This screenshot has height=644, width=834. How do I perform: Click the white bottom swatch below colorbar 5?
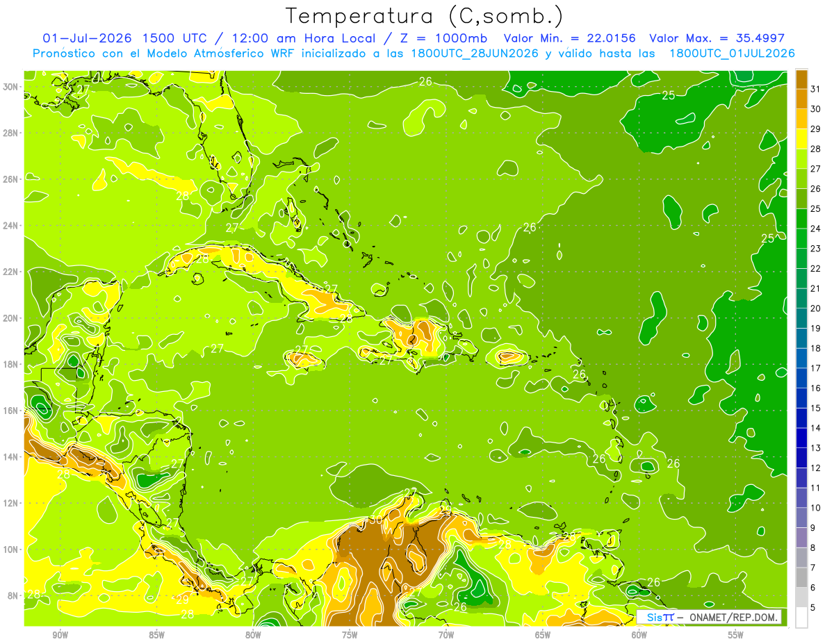click(801, 618)
